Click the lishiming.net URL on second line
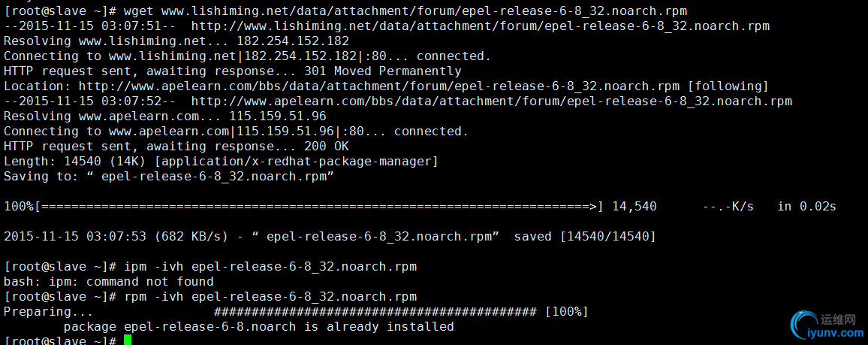 [x=480, y=26]
